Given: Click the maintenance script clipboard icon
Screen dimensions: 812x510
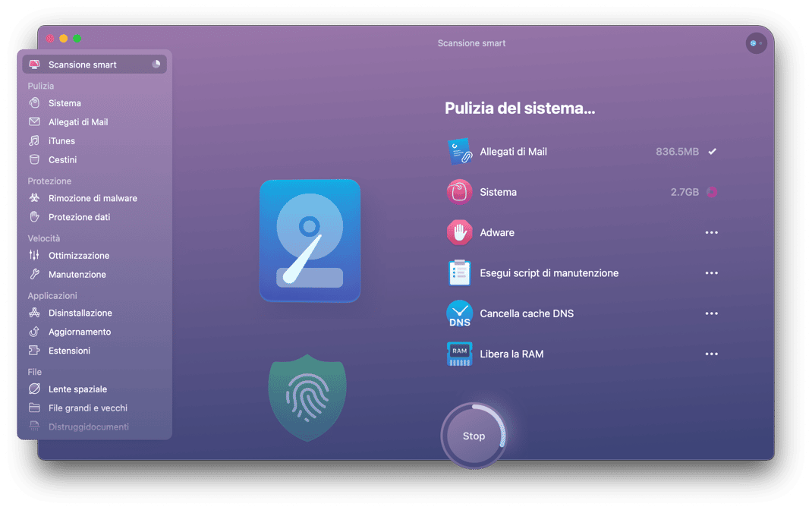Looking at the screenshot, I should [459, 273].
